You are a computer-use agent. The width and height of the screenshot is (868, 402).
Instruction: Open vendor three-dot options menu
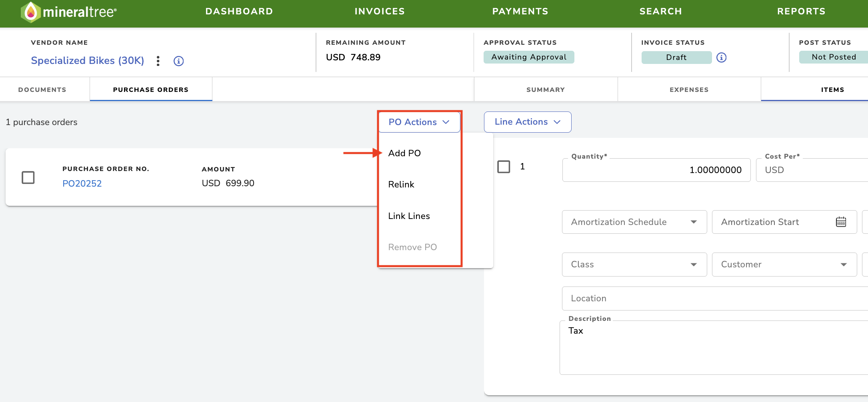click(158, 61)
